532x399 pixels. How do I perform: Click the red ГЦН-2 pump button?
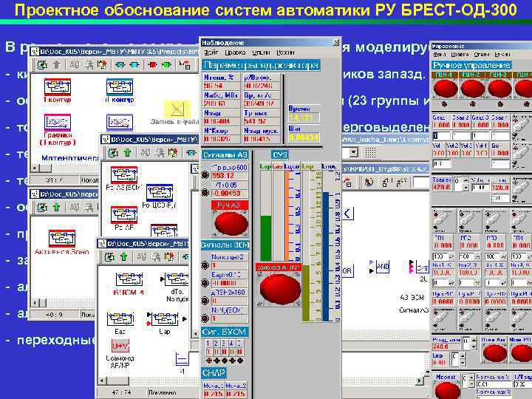click(473, 89)
